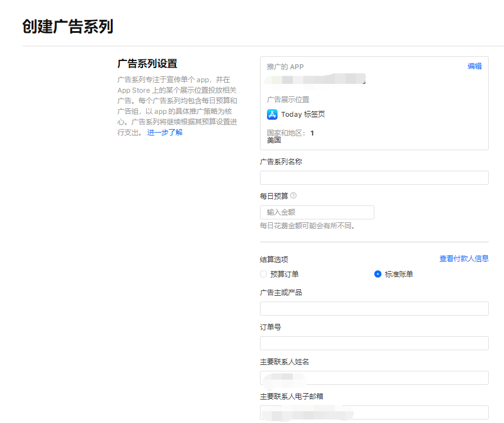
Task: Click the 结算选项 label
Action: (x=274, y=259)
